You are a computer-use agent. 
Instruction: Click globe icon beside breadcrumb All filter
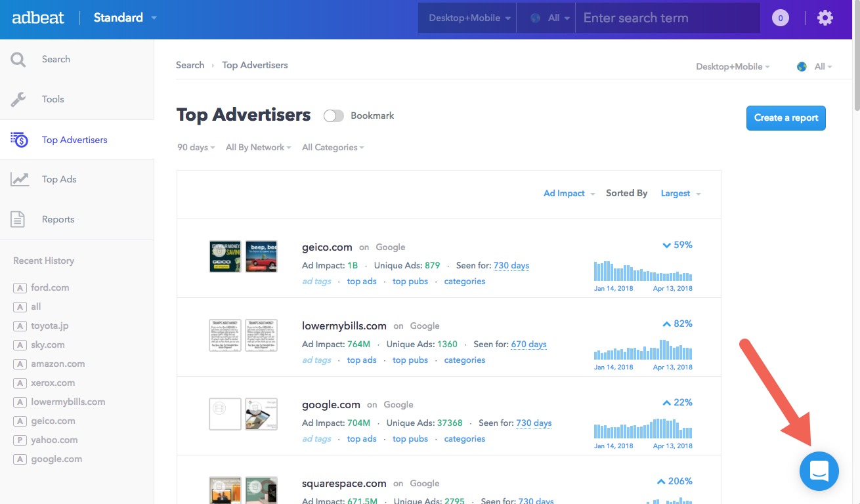click(802, 67)
